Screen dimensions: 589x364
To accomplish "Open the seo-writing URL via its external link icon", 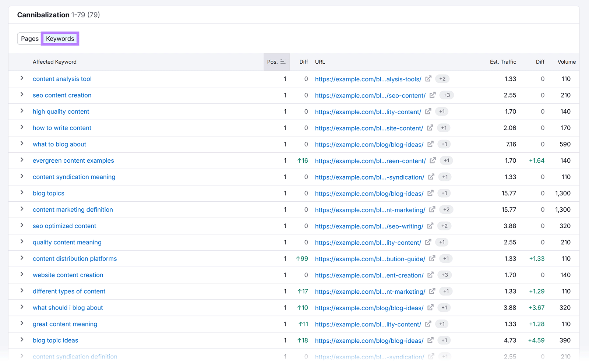I will click(x=430, y=226).
